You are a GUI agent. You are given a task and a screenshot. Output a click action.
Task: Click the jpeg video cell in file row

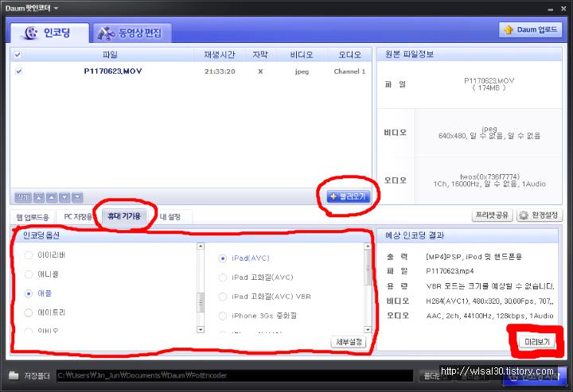click(x=302, y=72)
